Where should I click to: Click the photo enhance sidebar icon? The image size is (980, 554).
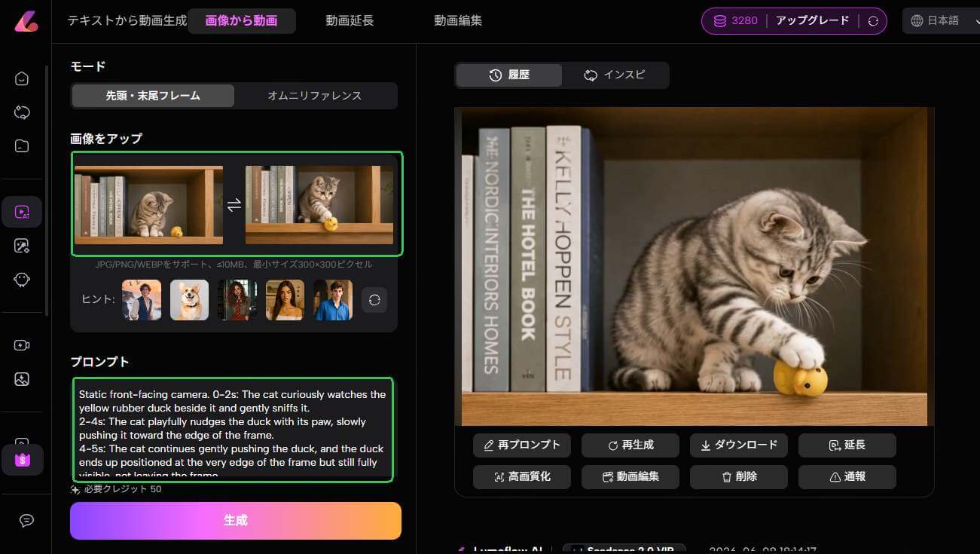[22, 379]
